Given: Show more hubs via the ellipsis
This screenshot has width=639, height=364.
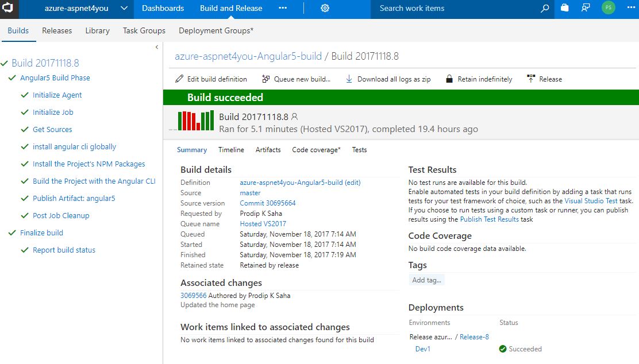Looking at the screenshot, I should 283,8.
